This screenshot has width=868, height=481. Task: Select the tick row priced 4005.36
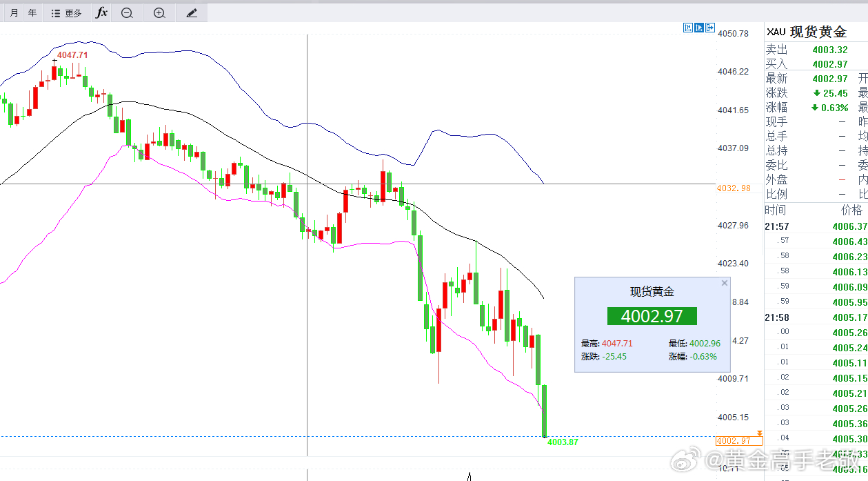pos(816,424)
